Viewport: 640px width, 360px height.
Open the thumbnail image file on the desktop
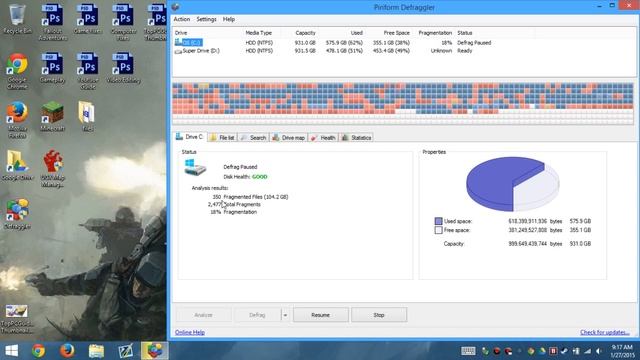[17, 319]
